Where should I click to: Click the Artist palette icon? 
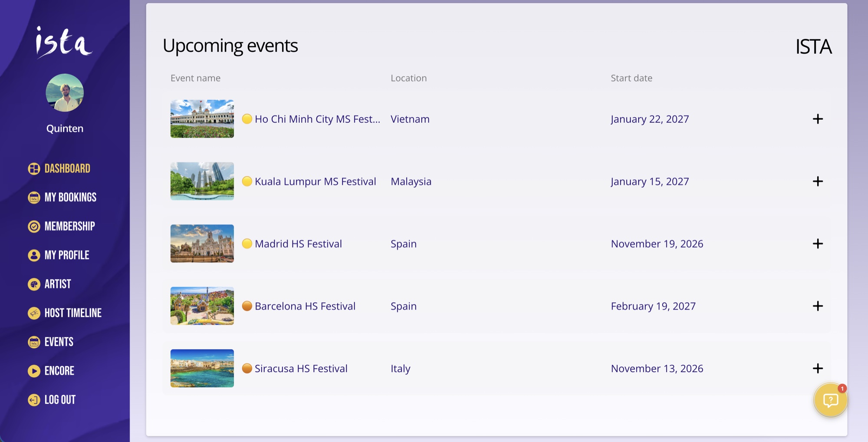[x=34, y=284]
